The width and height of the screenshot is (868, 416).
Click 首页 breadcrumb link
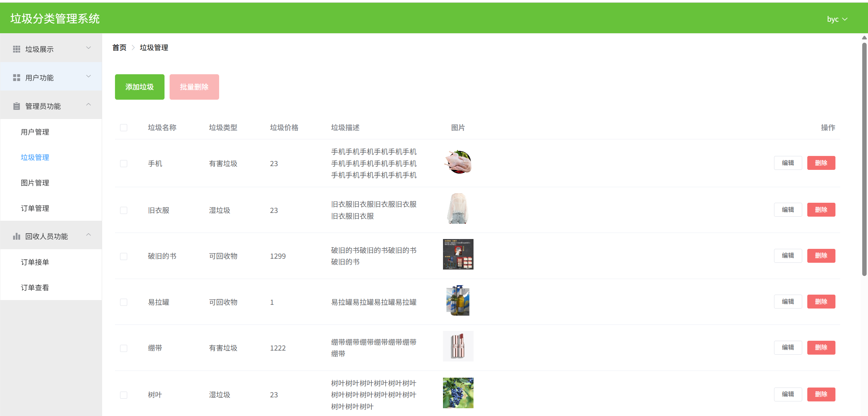(x=119, y=47)
